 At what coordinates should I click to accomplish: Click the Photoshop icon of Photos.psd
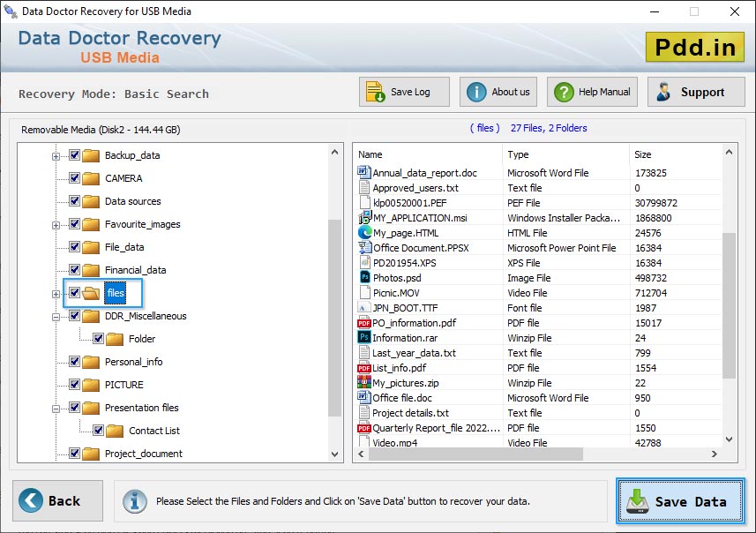tap(365, 277)
